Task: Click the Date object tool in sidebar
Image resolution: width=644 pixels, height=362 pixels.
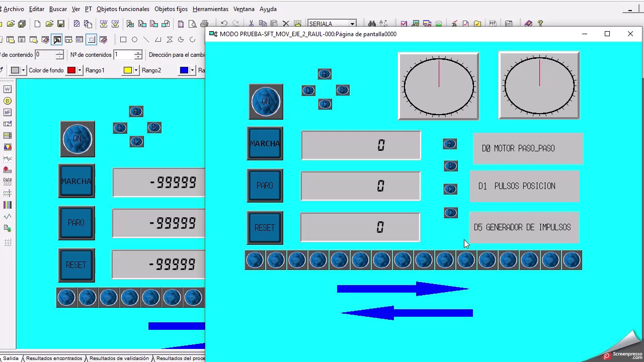Action: click(x=8, y=182)
